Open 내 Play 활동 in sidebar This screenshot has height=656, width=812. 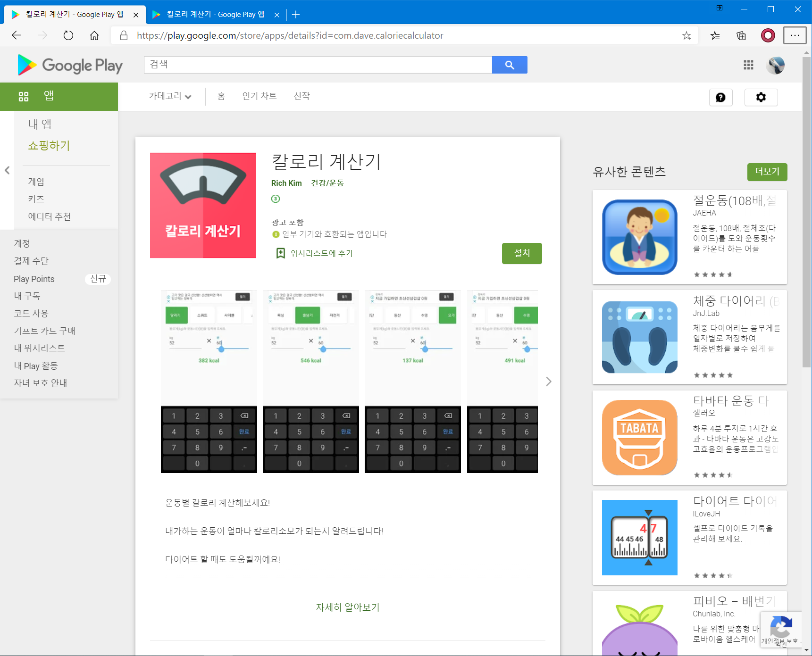click(x=36, y=365)
